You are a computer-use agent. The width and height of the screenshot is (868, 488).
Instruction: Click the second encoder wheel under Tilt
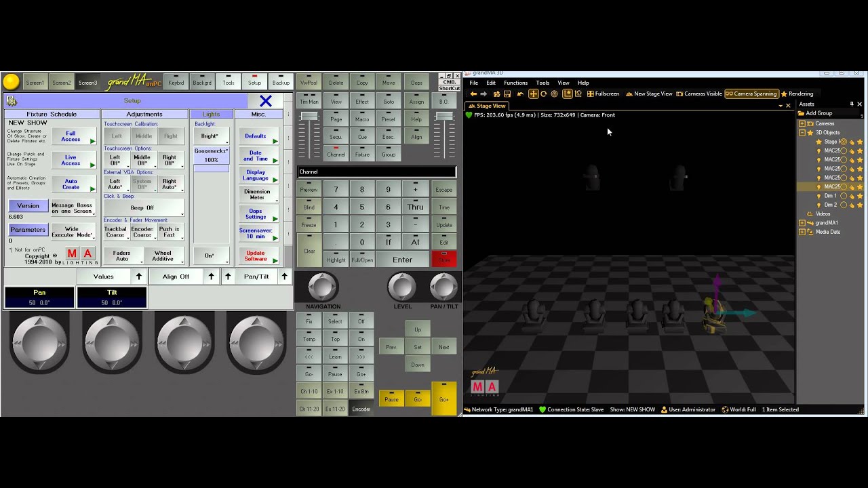[x=112, y=344]
